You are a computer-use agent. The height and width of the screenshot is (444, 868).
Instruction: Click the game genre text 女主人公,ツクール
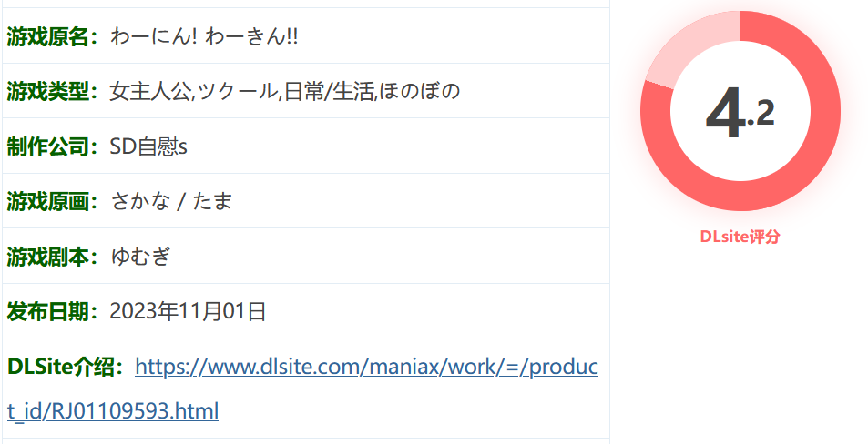click(193, 91)
